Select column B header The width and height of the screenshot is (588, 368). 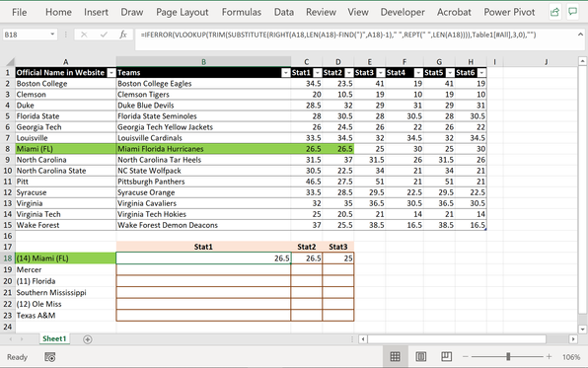click(203, 62)
